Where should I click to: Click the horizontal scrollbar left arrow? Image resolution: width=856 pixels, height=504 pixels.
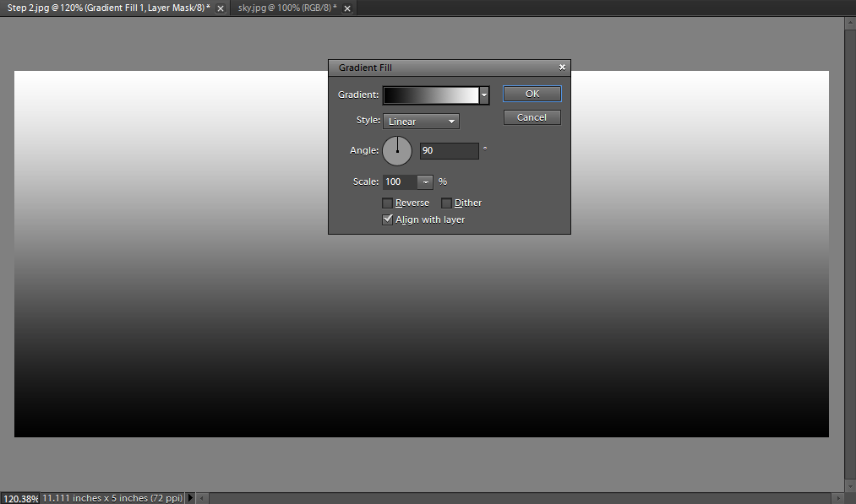(203, 498)
